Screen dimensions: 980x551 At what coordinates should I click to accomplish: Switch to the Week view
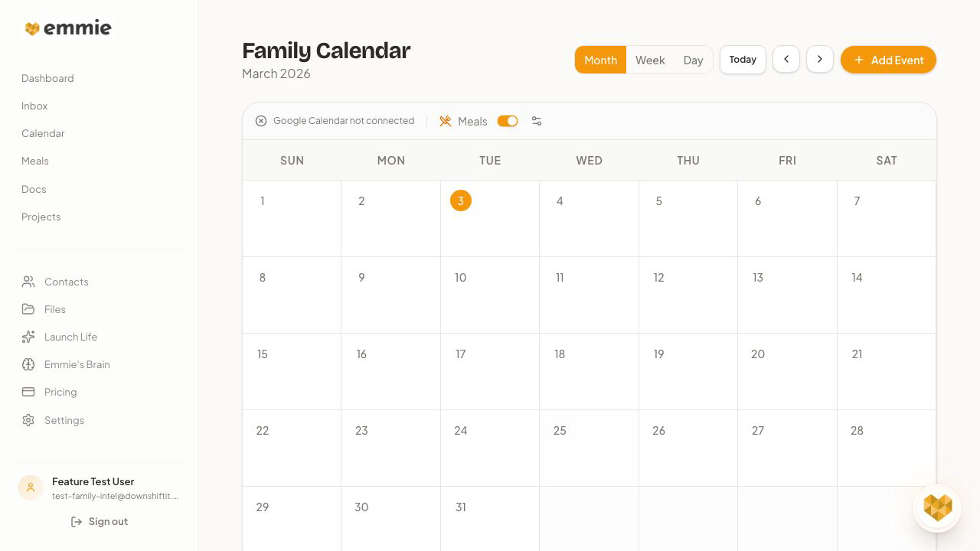650,60
